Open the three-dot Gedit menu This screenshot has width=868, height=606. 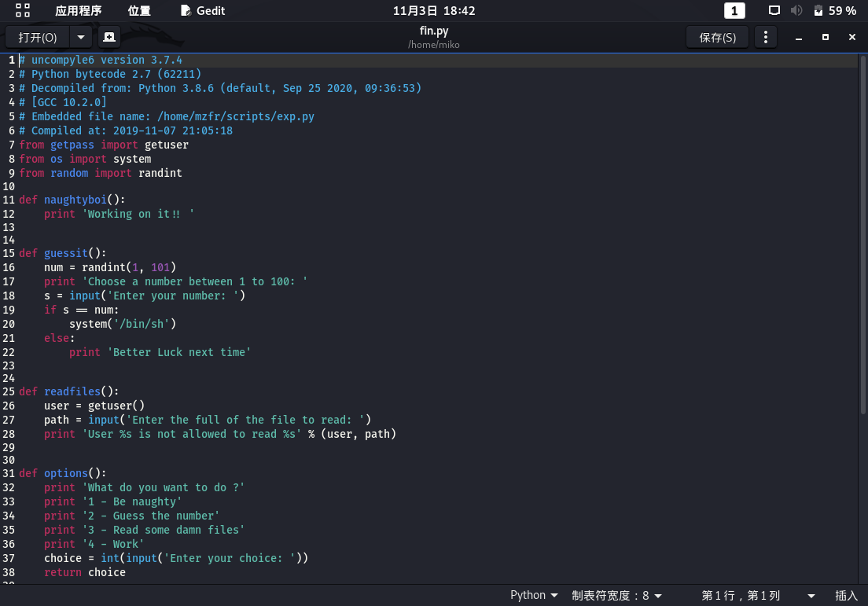coord(766,37)
